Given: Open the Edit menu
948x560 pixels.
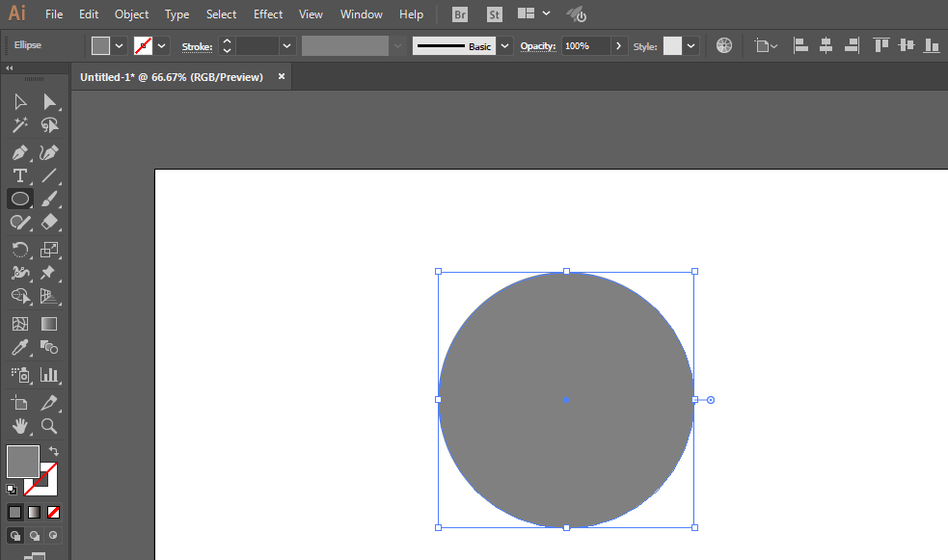Looking at the screenshot, I should tap(89, 13).
